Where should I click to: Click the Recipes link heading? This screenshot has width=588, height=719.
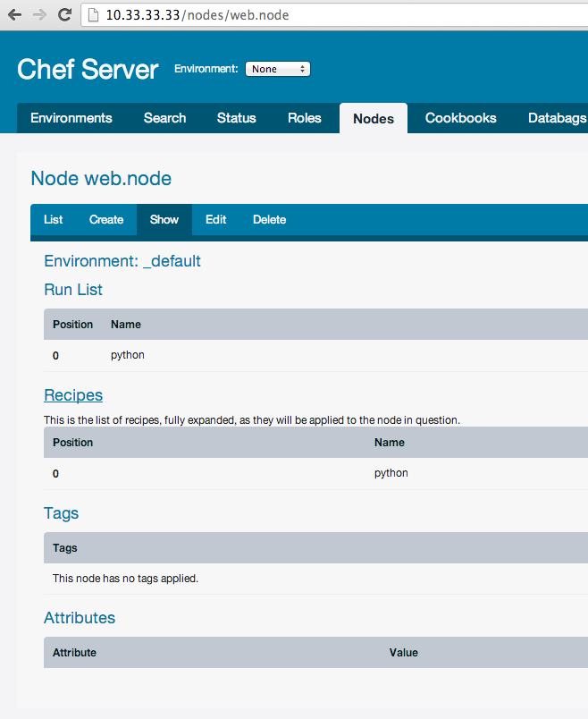tap(73, 395)
